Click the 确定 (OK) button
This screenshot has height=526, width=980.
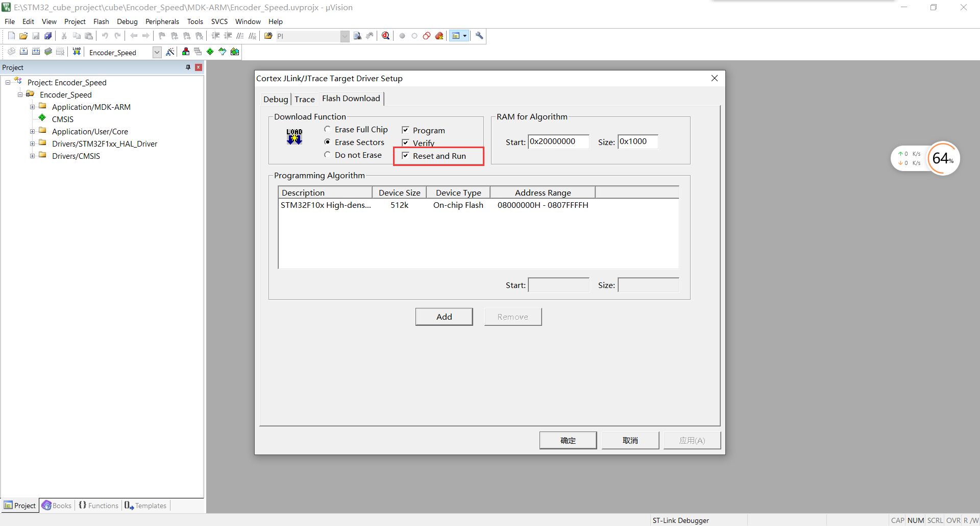pos(568,440)
